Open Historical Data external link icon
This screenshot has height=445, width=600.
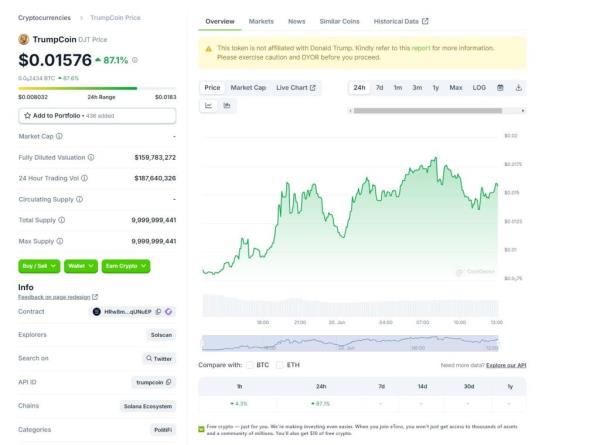tap(425, 21)
